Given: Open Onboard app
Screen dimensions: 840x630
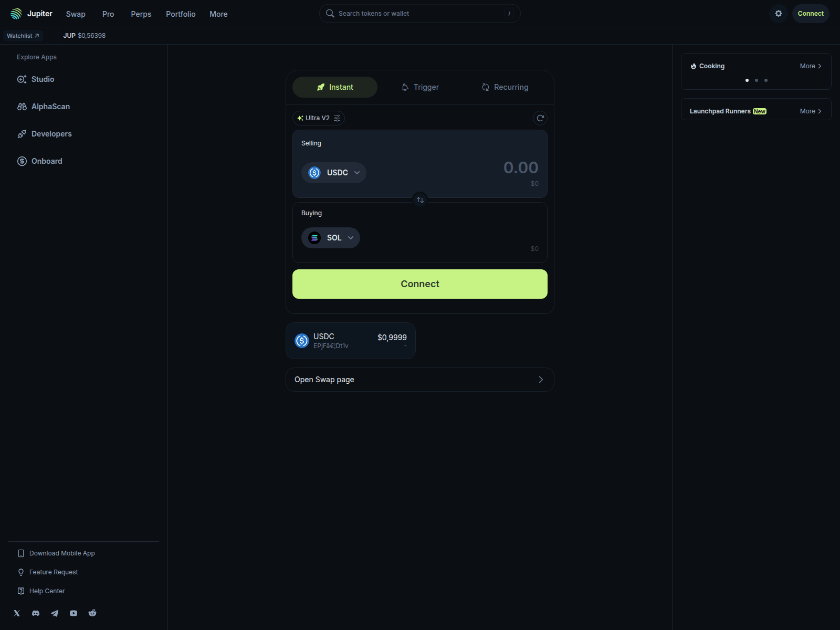Looking at the screenshot, I should (40, 161).
